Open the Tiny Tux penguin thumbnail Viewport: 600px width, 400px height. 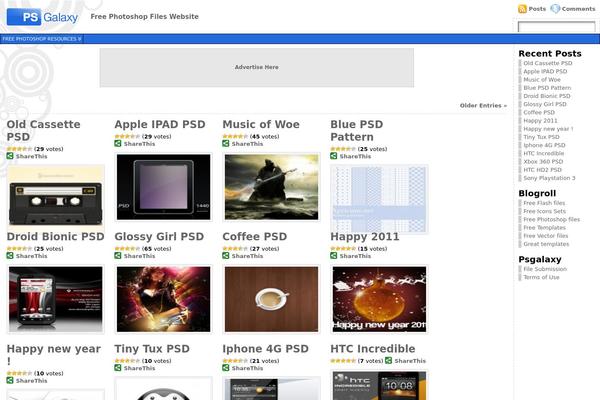pos(163,388)
